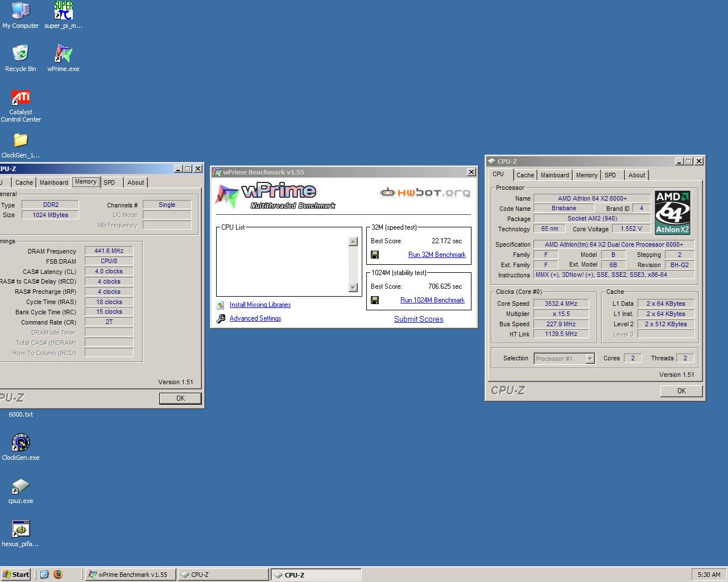
Task: Open Advanced Settings link
Action: point(255,319)
